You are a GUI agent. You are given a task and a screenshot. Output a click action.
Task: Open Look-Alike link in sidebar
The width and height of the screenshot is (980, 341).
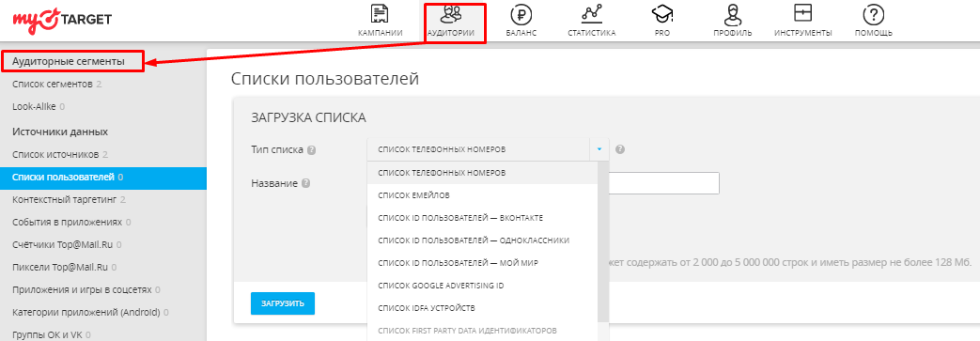[35, 106]
